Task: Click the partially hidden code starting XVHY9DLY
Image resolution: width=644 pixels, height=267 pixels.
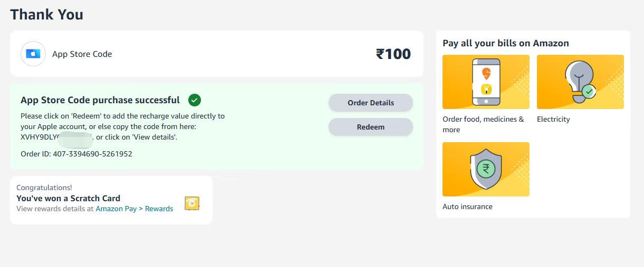Action: pyautogui.click(x=56, y=137)
